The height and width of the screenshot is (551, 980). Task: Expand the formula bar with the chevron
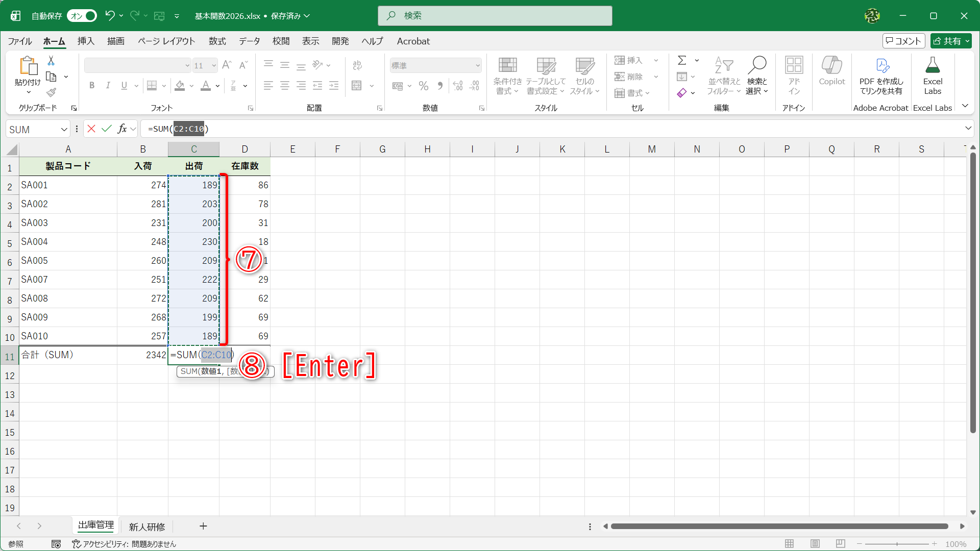pos(968,129)
